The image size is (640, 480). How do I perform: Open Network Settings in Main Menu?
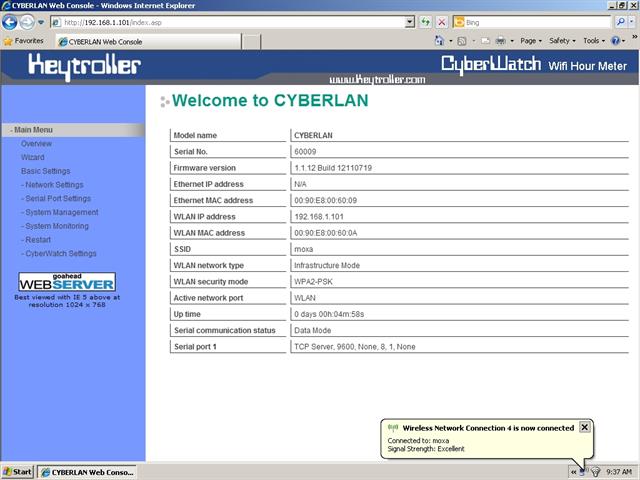[x=54, y=185]
